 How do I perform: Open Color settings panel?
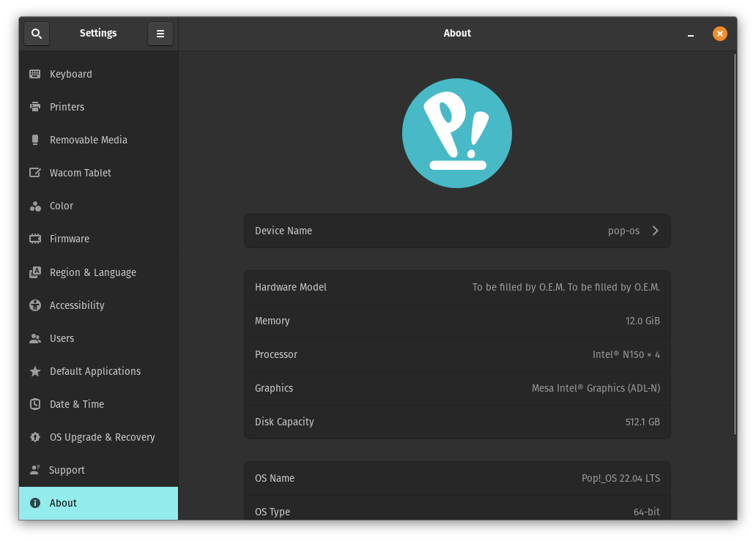(x=98, y=206)
